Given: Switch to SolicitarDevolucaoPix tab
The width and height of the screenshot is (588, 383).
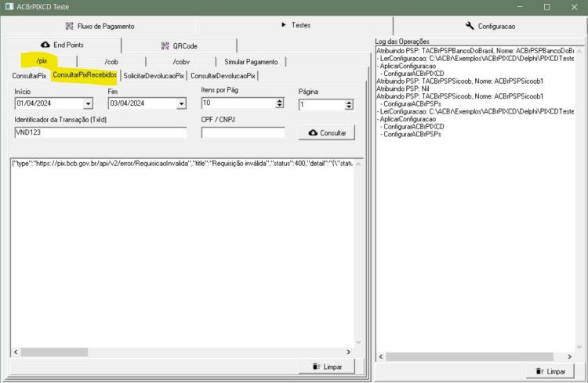Looking at the screenshot, I should [154, 76].
